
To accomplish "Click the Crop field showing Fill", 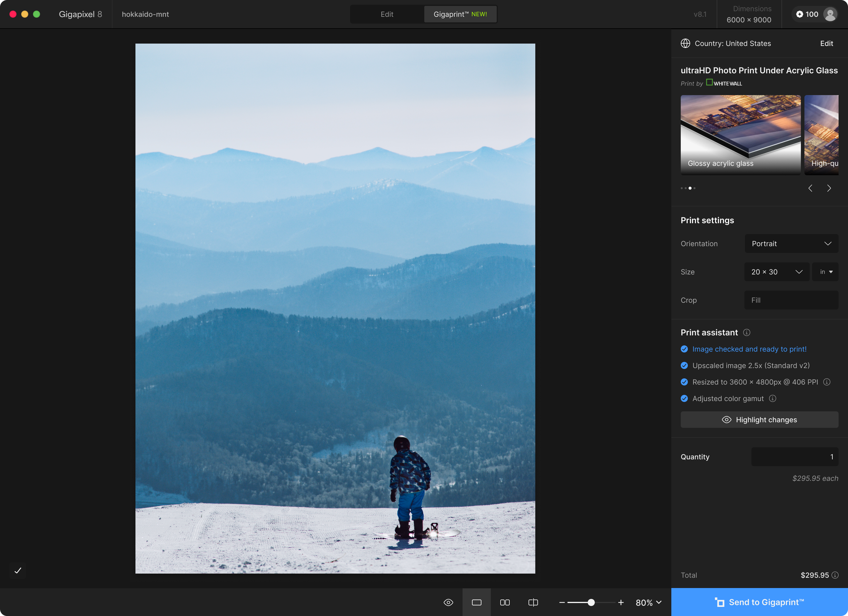I will tap(791, 300).
